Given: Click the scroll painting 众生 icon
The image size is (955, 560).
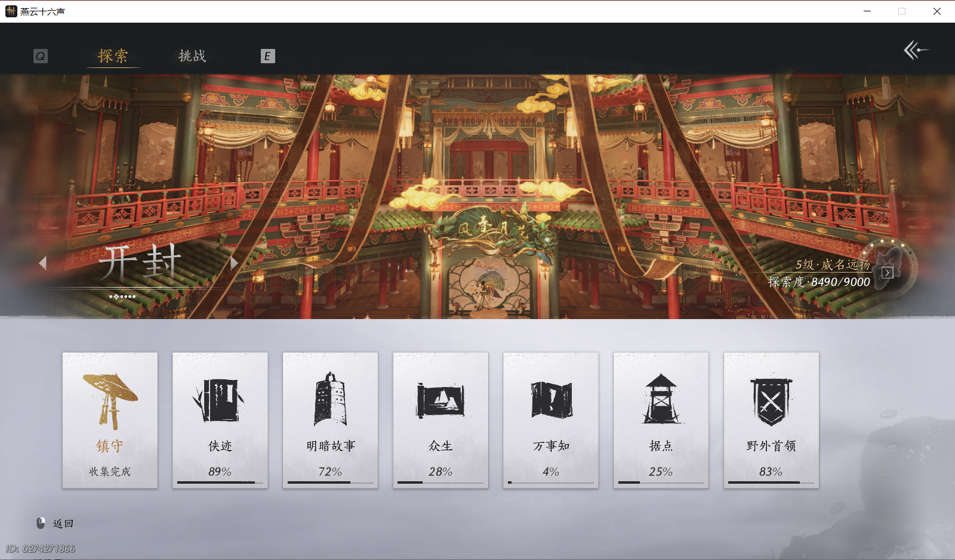Looking at the screenshot, I should tap(440, 400).
